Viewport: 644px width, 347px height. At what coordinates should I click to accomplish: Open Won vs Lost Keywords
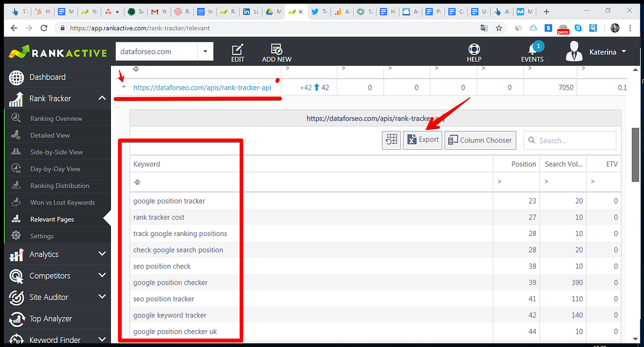click(58, 202)
